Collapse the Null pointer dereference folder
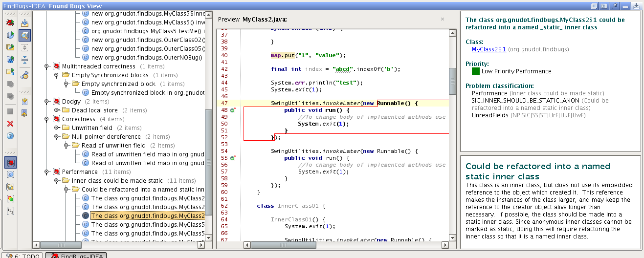This screenshot has height=258, width=644. (56, 137)
